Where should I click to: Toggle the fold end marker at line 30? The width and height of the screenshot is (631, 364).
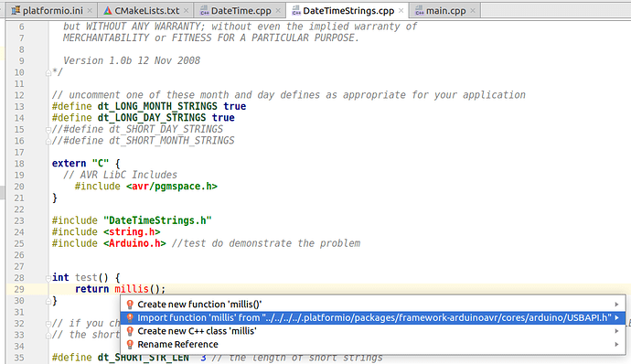click(48, 301)
